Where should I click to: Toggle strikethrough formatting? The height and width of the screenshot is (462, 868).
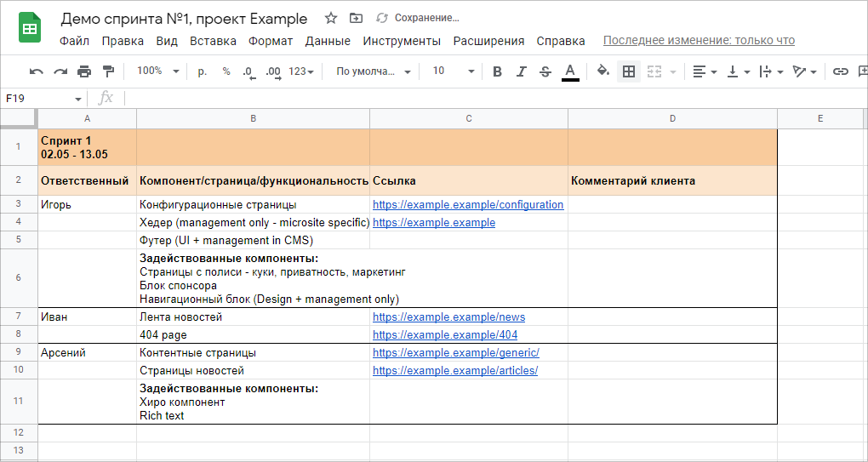[545, 71]
